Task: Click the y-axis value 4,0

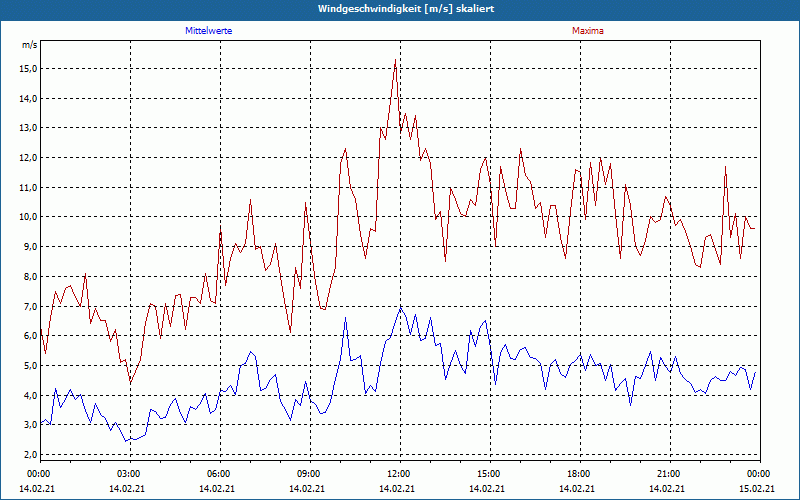Action: [31, 395]
